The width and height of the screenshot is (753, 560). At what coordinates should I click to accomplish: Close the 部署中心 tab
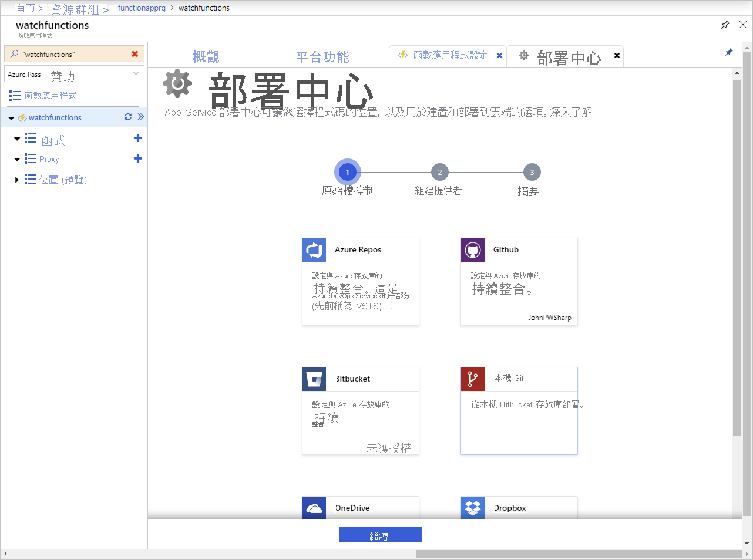point(617,55)
